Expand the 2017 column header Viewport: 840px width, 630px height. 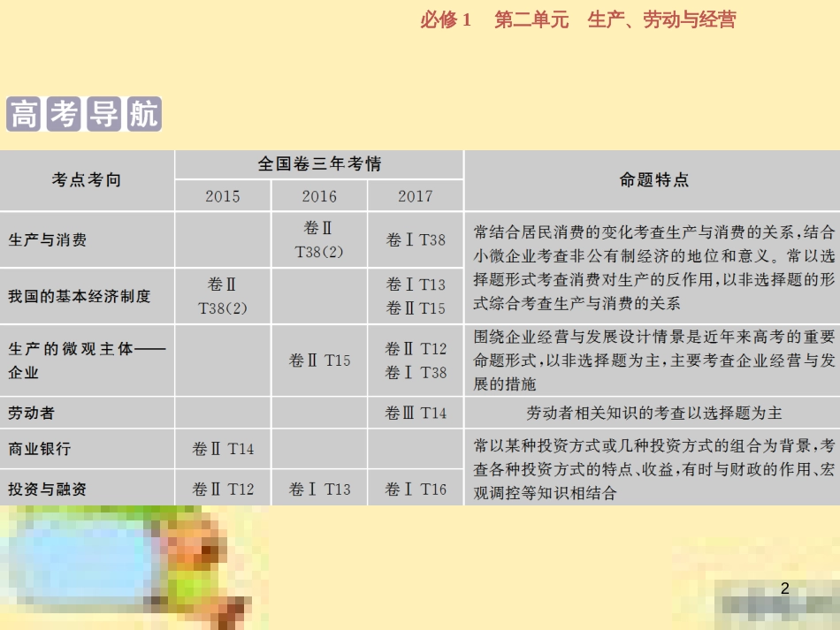[x=415, y=196]
